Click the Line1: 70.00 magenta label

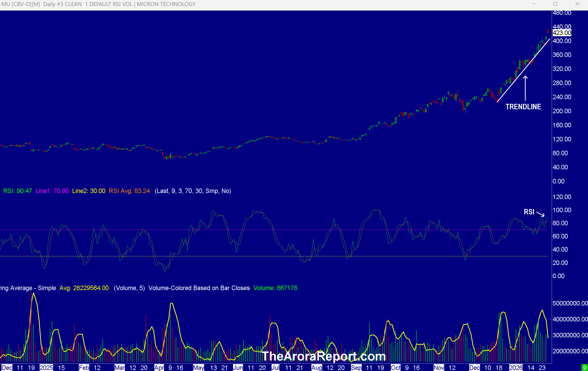coord(52,191)
